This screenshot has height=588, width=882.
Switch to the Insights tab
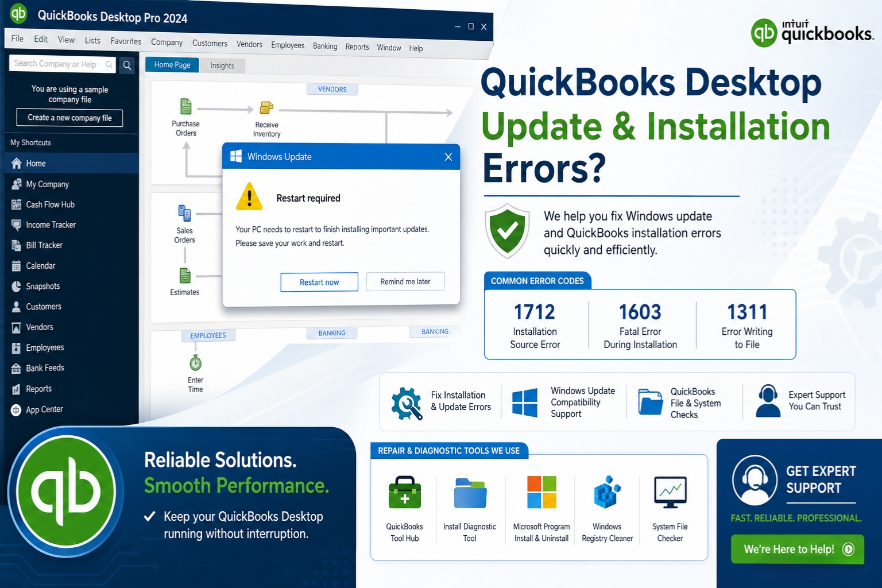(222, 65)
